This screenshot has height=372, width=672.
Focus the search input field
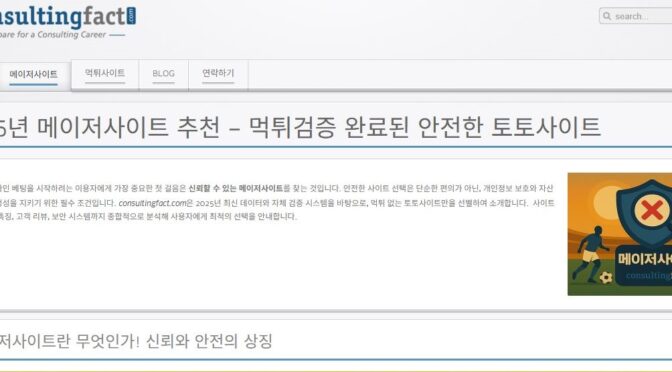(x=636, y=16)
